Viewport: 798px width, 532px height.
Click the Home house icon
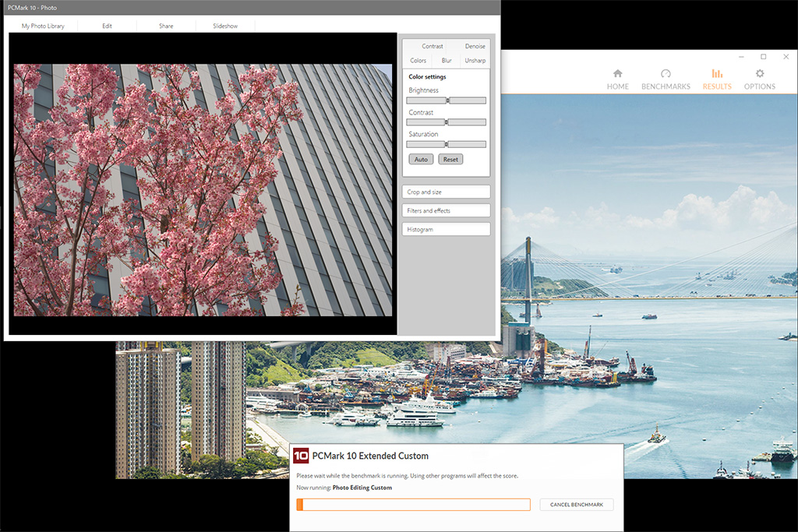617,73
